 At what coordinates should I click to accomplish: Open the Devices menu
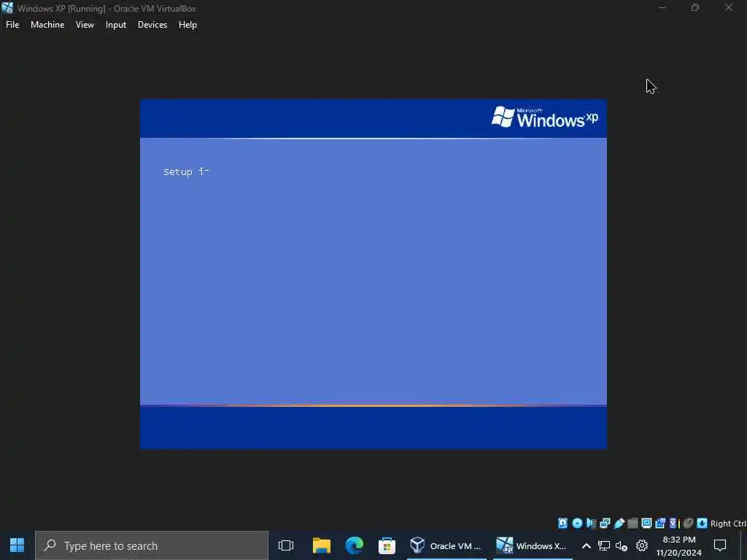click(x=152, y=25)
